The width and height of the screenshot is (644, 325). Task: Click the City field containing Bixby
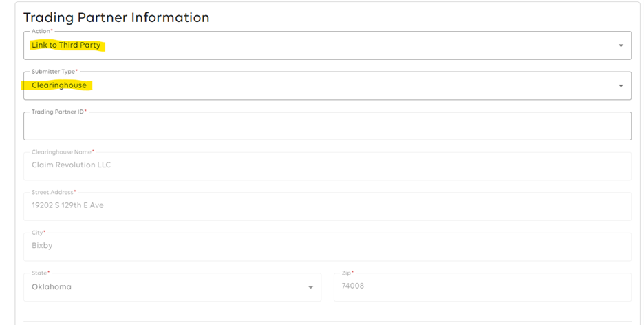click(42, 245)
